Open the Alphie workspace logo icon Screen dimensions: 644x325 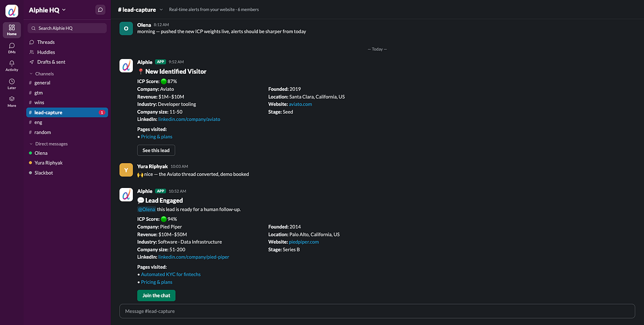coord(11,11)
